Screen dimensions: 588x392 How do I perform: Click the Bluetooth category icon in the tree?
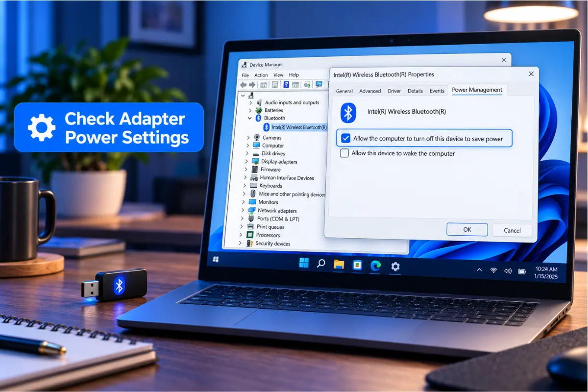pos(258,118)
